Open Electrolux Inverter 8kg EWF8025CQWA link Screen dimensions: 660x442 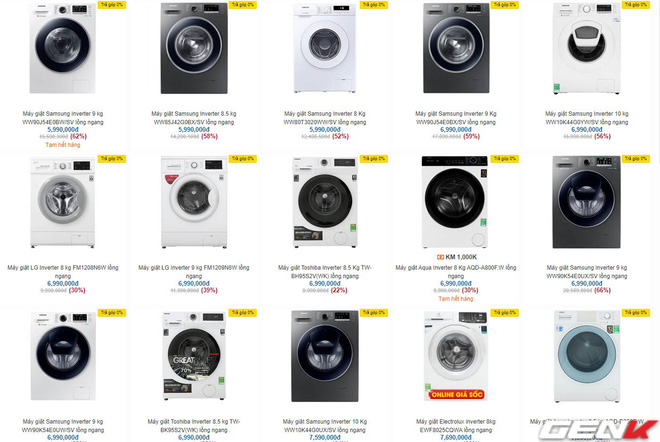[x=456, y=426]
